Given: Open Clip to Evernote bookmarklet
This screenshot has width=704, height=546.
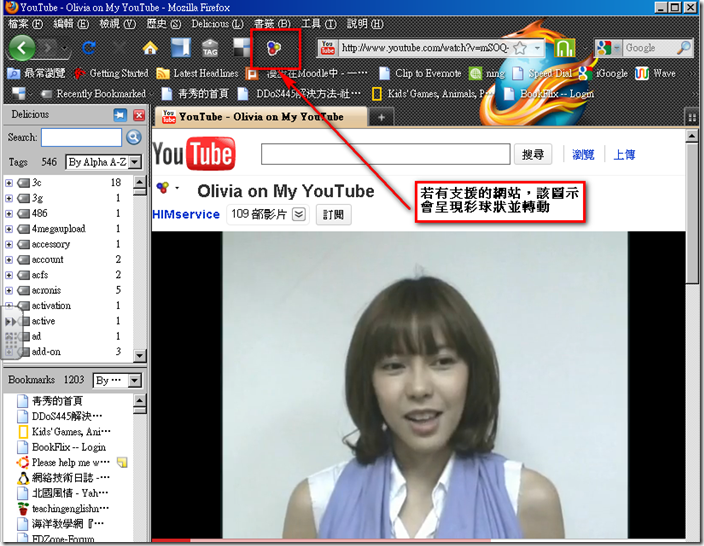Looking at the screenshot, I should tap(420, 73).
